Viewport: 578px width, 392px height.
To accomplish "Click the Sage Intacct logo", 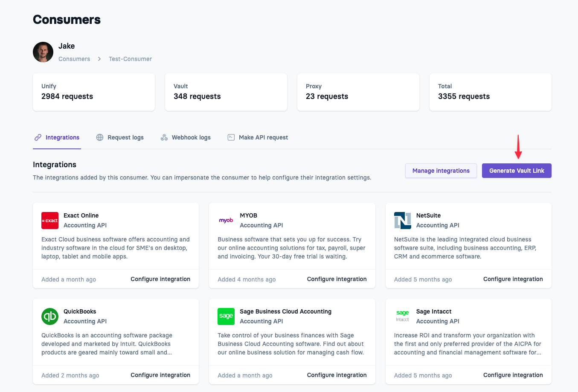I will tap(403, 317).
